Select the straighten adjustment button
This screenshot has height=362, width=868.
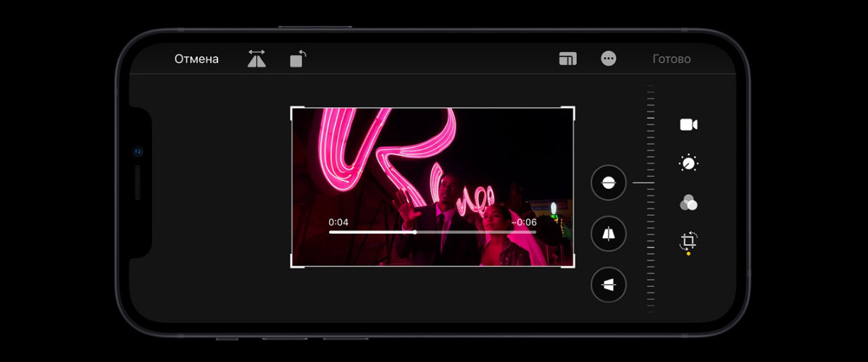609,182
